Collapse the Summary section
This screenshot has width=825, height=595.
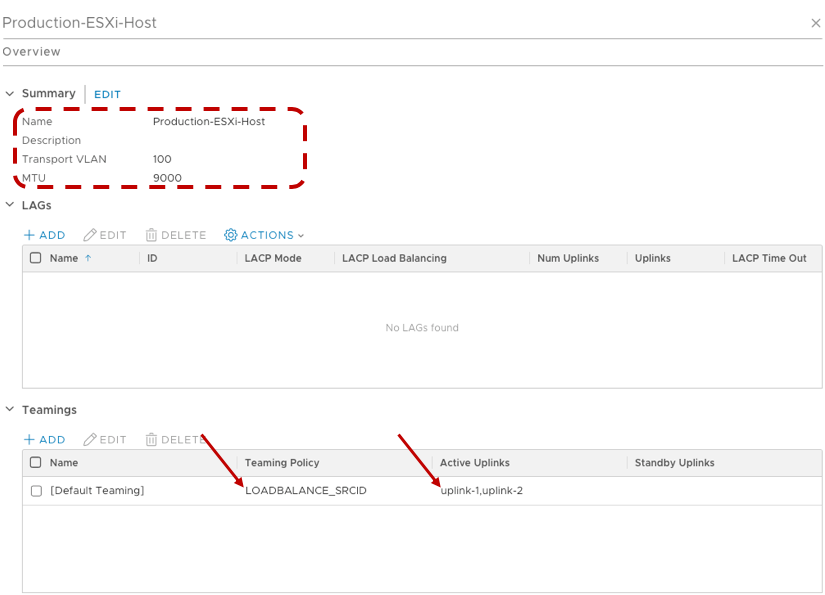click(x=10, y=94)
